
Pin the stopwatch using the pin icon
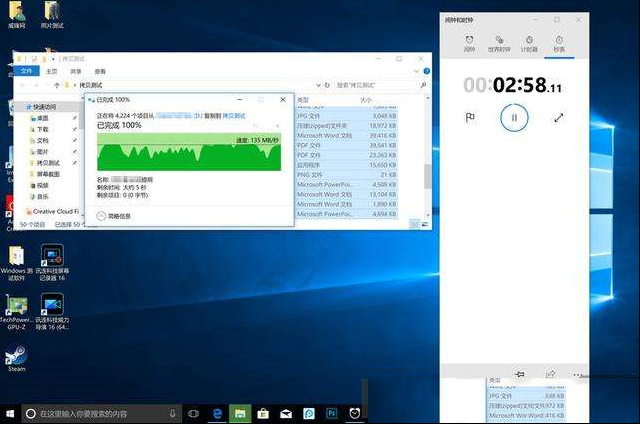tap(520, 374)
